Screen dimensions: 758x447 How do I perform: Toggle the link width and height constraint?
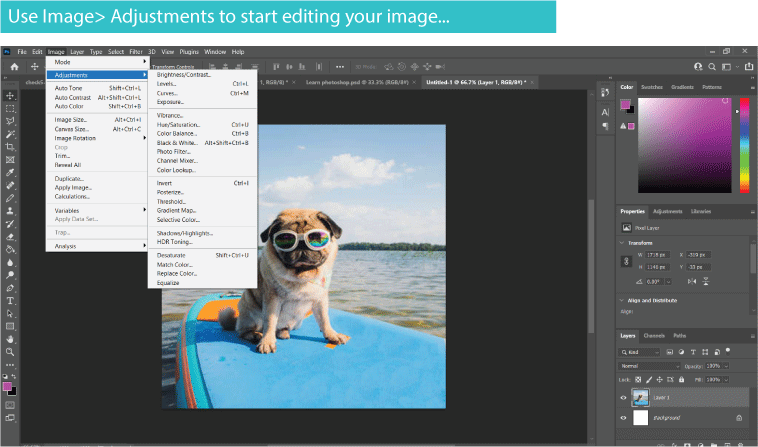(x=627, y=262)
